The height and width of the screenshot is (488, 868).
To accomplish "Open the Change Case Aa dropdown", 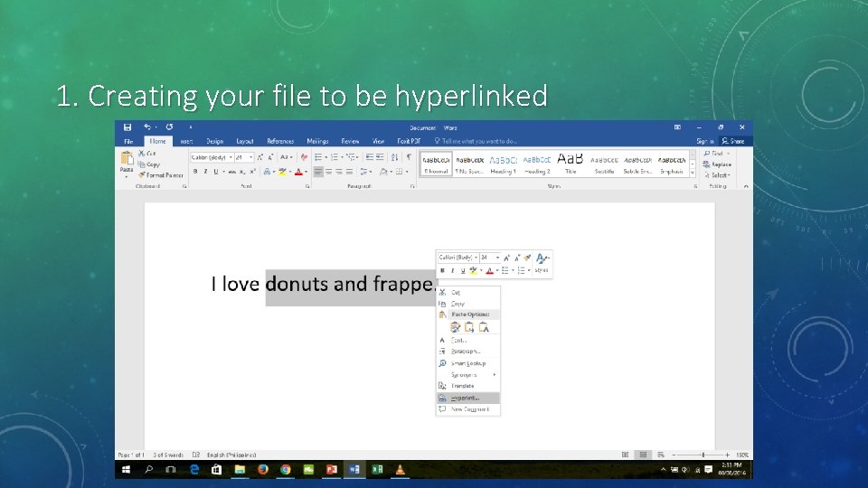I will tap(286, 157).
